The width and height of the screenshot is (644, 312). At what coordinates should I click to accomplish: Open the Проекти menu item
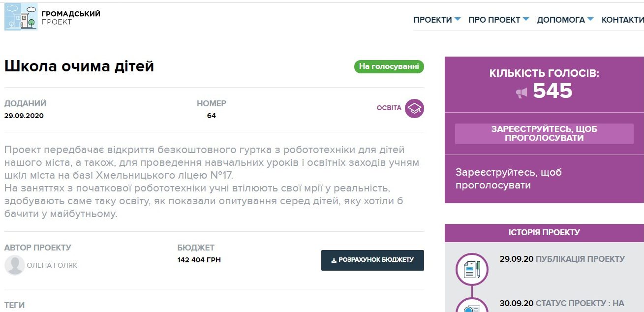coord(432,20)
